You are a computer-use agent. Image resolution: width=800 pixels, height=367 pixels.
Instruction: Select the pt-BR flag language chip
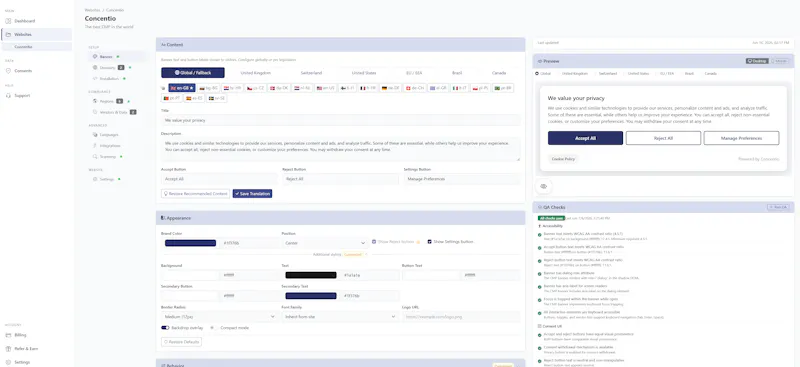[503, 88]
